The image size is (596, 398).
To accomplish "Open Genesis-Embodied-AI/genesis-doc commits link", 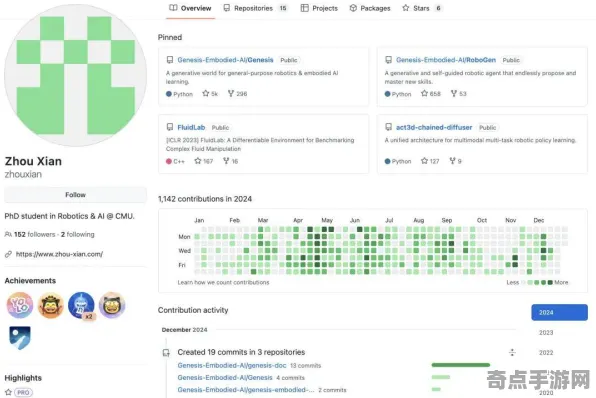I will coord(232,366).
